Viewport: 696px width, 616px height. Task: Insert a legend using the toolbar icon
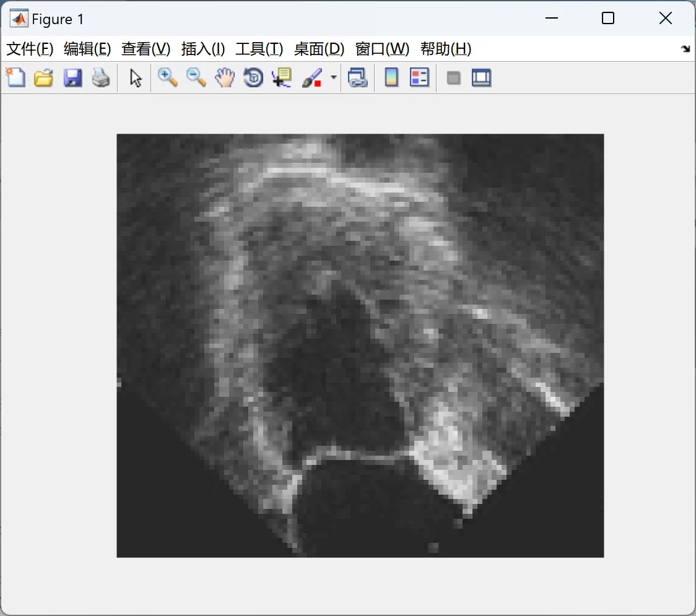click(x=419, y=77)
